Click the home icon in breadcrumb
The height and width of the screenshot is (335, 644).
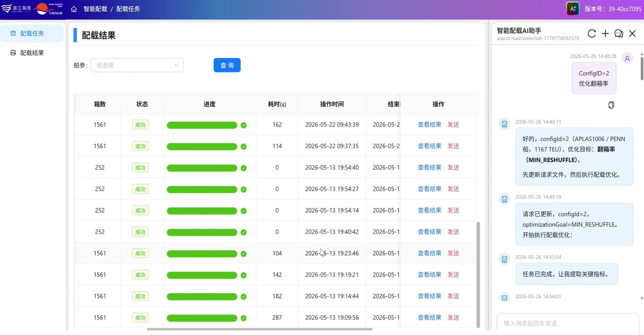74,9
